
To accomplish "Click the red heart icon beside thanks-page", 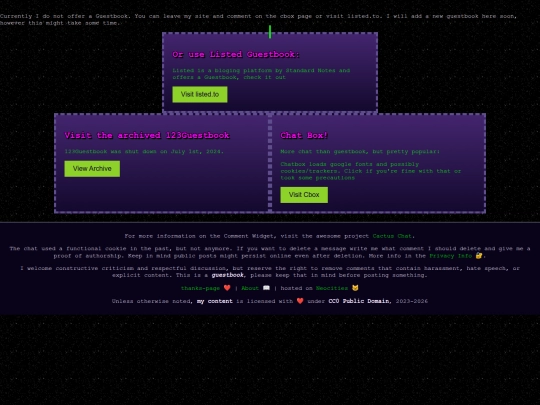I will [227, 288].
